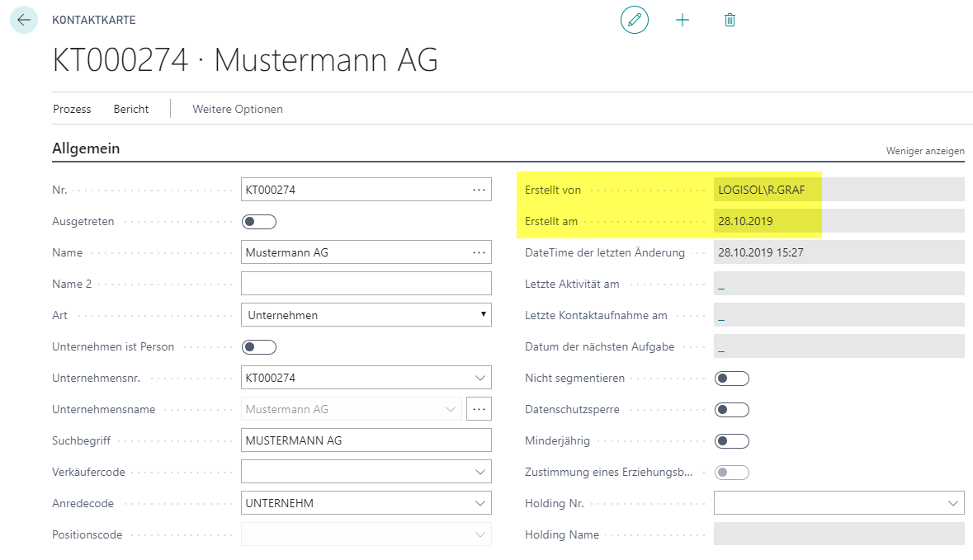The height and width of the screenshot is (560, 973).
Task: Expand Unternehmensname dropdown chevron
Action: (450, 409)
